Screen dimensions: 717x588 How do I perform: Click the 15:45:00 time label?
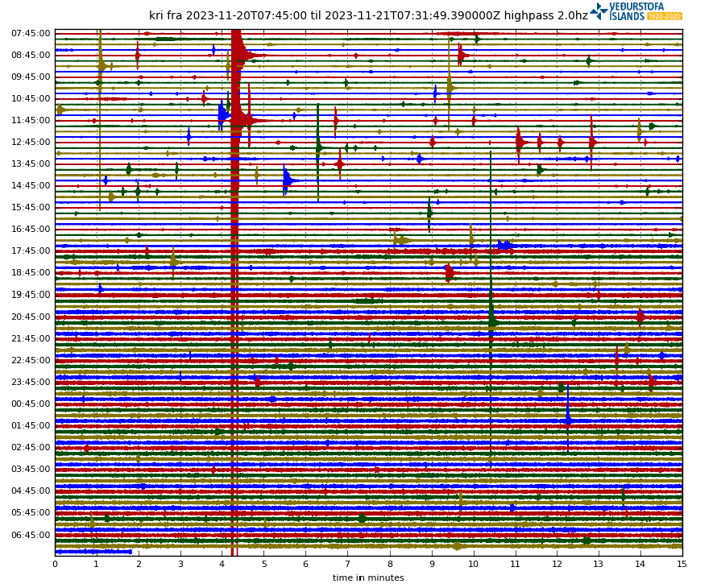pyautogui.click(x=31, y=207)
